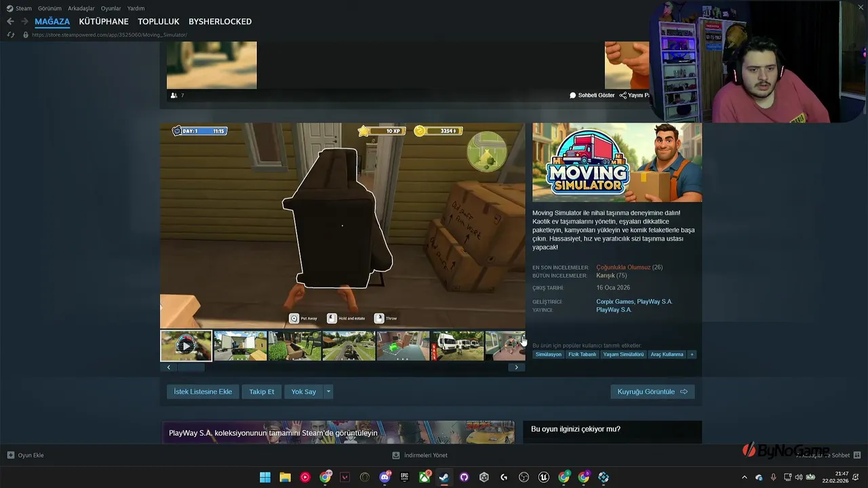The height and width of the screenshot is (488, 868).
Task: Open Karışık all reviews link
Action: 605,275
